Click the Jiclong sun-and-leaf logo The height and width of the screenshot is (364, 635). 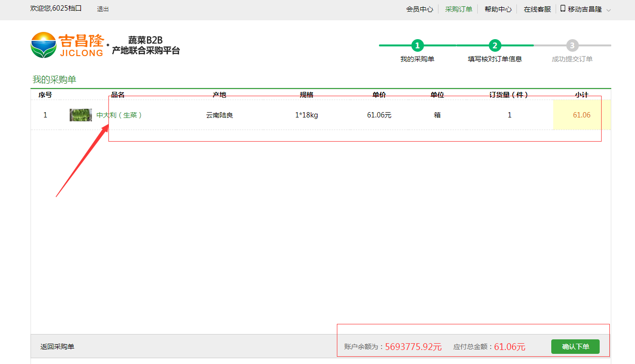click(x=44, y=45)
